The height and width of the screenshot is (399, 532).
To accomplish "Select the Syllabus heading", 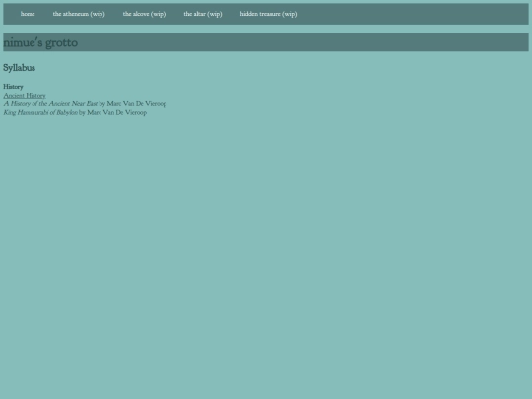I will (20, 68).
